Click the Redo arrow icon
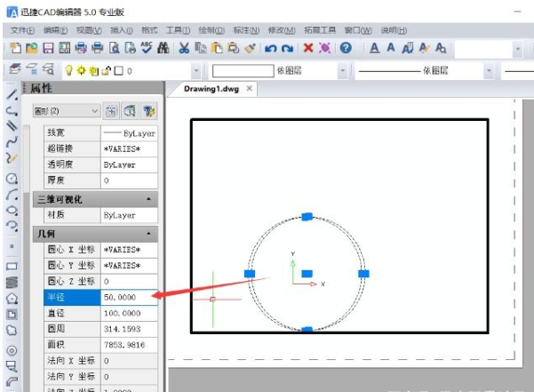Image resolution: width=534 pixels, height=392 pixels. pyautogui.click(x=287, y=48)
